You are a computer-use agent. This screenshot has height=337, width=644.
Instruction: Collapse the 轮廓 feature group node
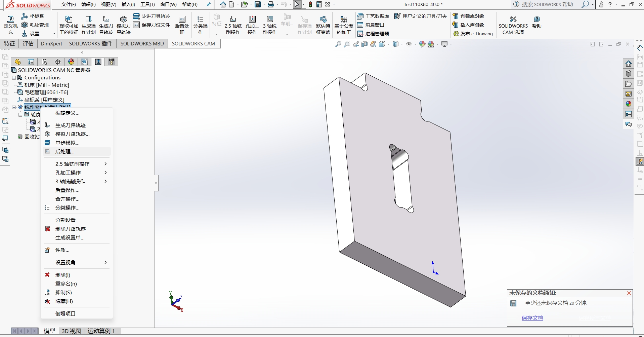pos(20,115)
